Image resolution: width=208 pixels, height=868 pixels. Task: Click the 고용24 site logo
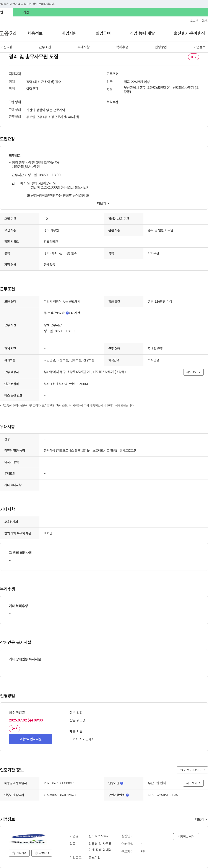pos(8,33)
